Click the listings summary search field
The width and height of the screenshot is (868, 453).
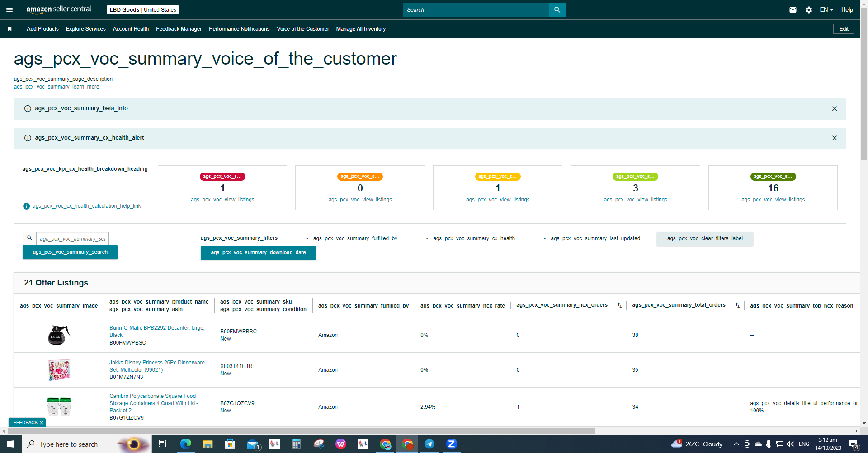coord(72,238)
